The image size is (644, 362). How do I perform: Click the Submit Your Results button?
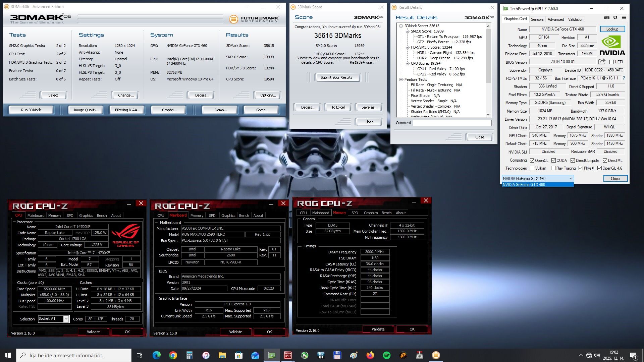pos(337,77)
